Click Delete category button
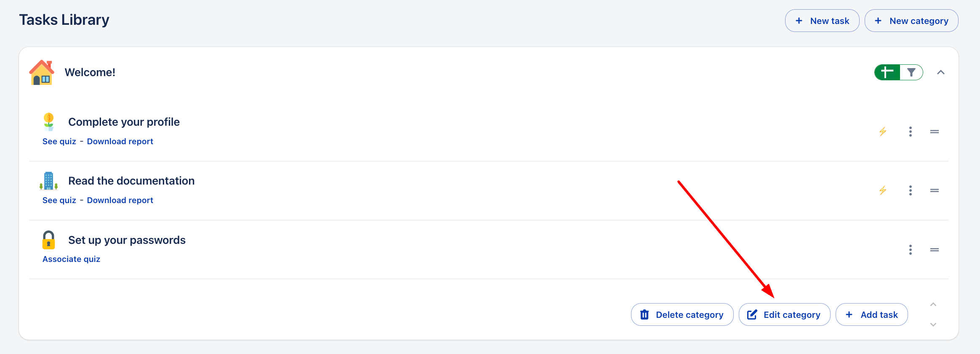This screenshot has height=354, width=980. pos(682,314)
